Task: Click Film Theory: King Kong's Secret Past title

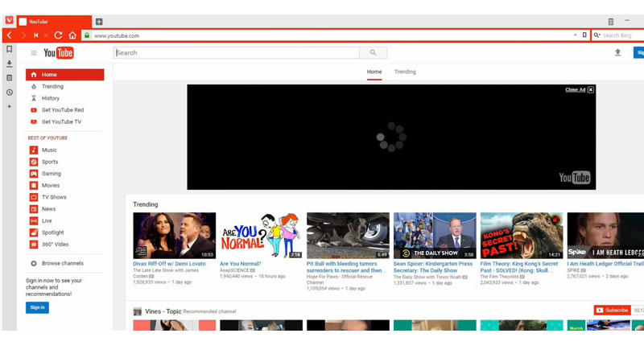Action: 519,267
